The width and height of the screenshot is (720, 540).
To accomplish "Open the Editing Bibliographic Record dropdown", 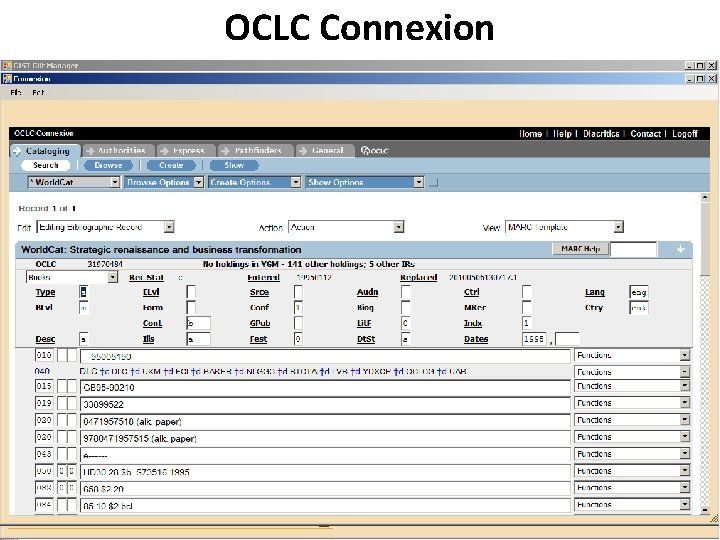I will click(105, 227).
